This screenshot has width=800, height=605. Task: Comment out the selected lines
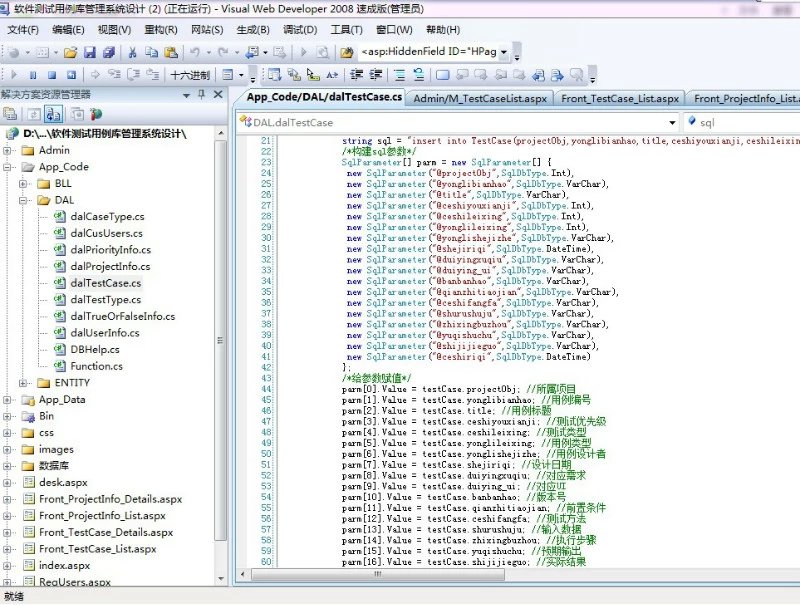pos(399,75)
